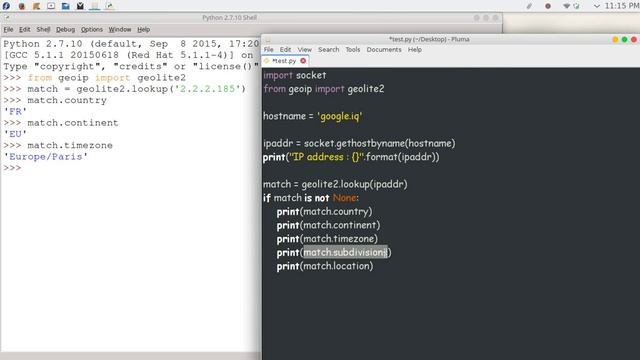The image size is (640, 360).
Task: Click the last panel icon with green arrow
Action: coord(109,6)
